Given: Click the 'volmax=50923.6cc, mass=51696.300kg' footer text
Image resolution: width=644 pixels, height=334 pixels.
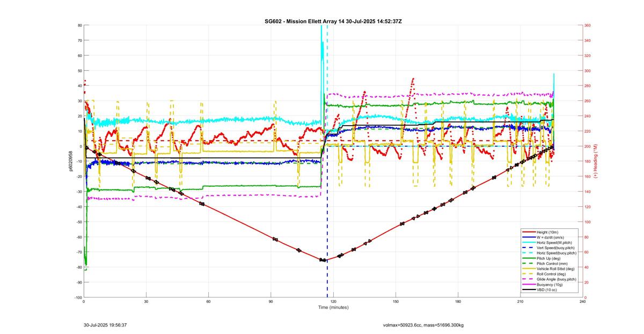Looking at the screenshot, I should [x=423, y=325].
